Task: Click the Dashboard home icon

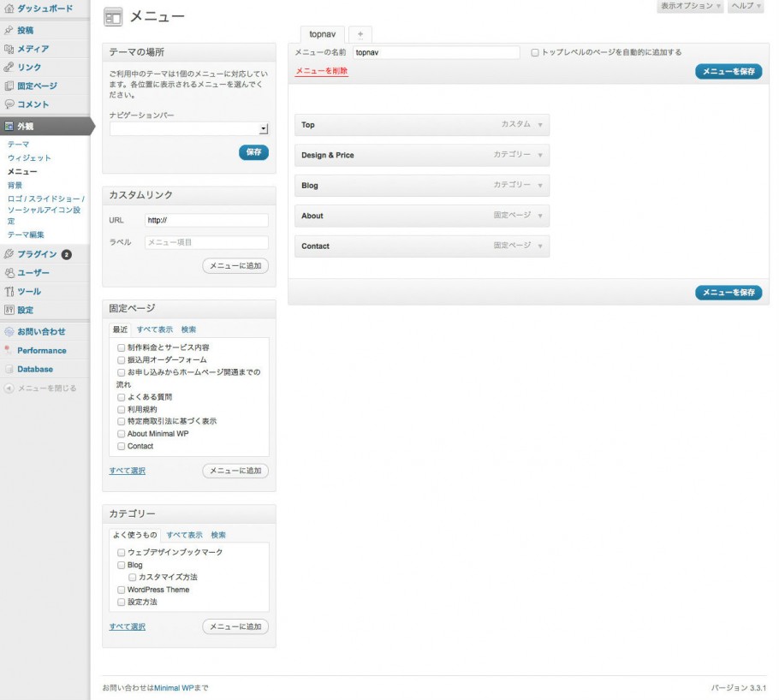Action: (9, 9)
